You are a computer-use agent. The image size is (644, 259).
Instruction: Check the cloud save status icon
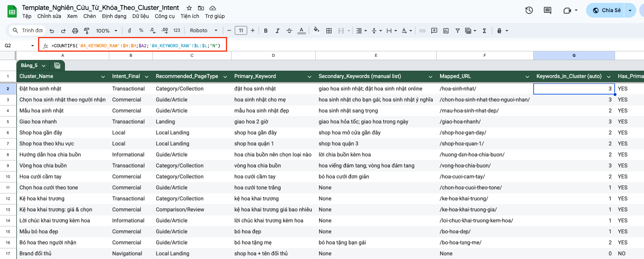213,8
